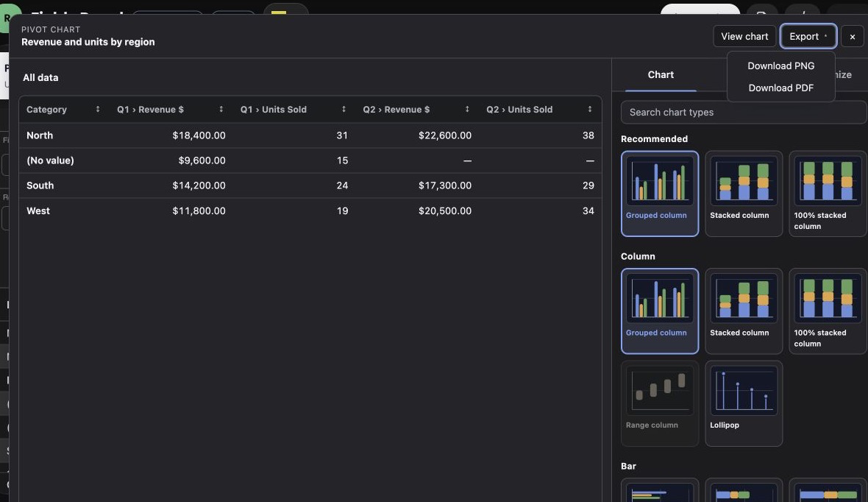Sort by Q2 Units Sold column icon
The height and width of the screenshot is (502, 868).
coord(590,109)
